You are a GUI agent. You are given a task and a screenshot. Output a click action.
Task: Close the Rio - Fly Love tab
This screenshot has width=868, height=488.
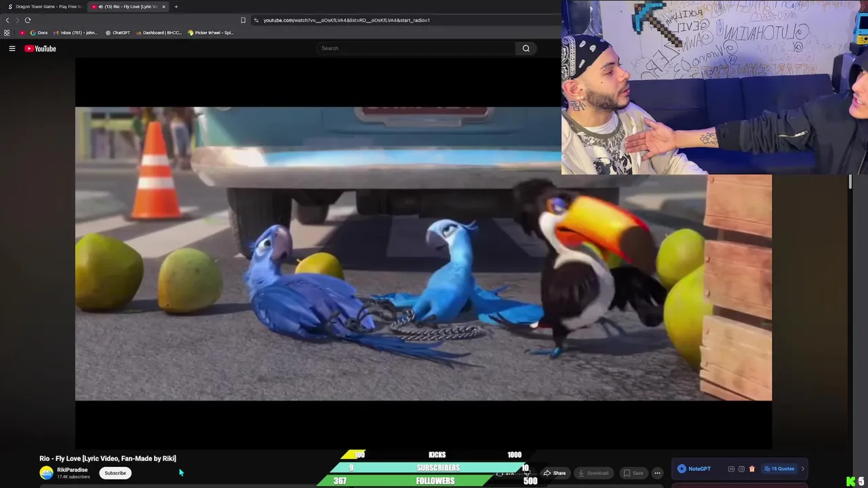tap(163, 7)
